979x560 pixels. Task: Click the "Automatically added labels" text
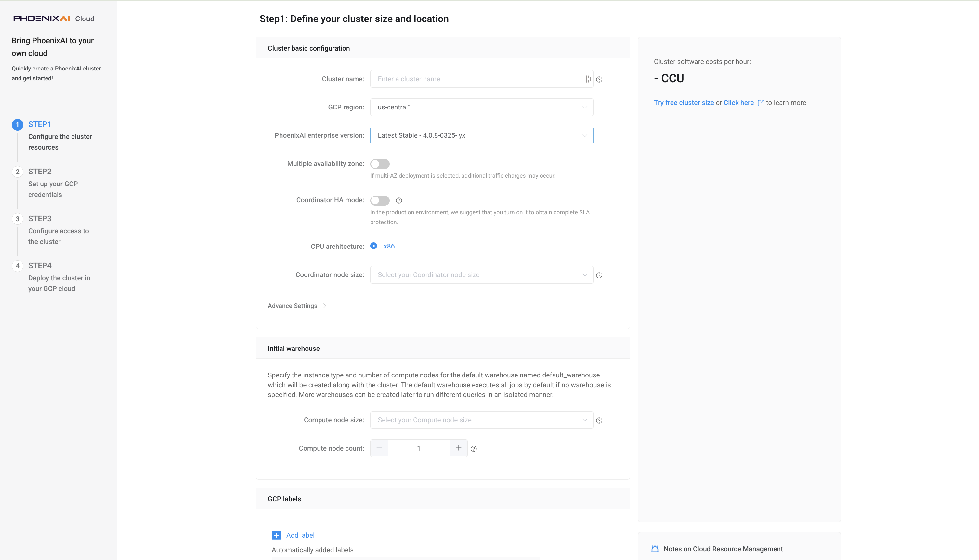point(312,550)
